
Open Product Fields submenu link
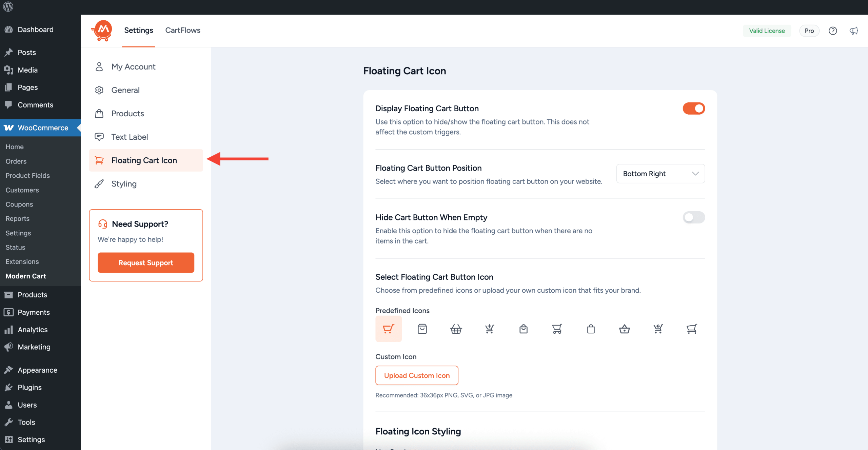27,175
